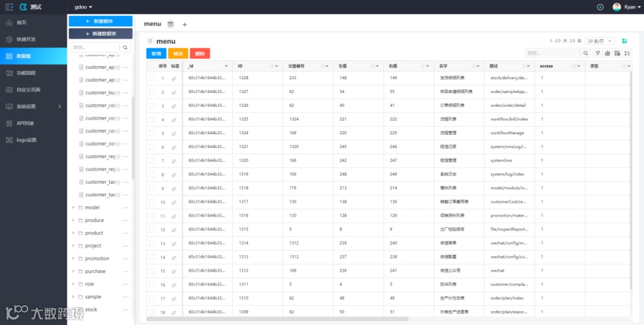Screen dimensions: 644x325
Task: Open more options for customer_bu table
Action: pyautogui.click(x=126, y=93)
